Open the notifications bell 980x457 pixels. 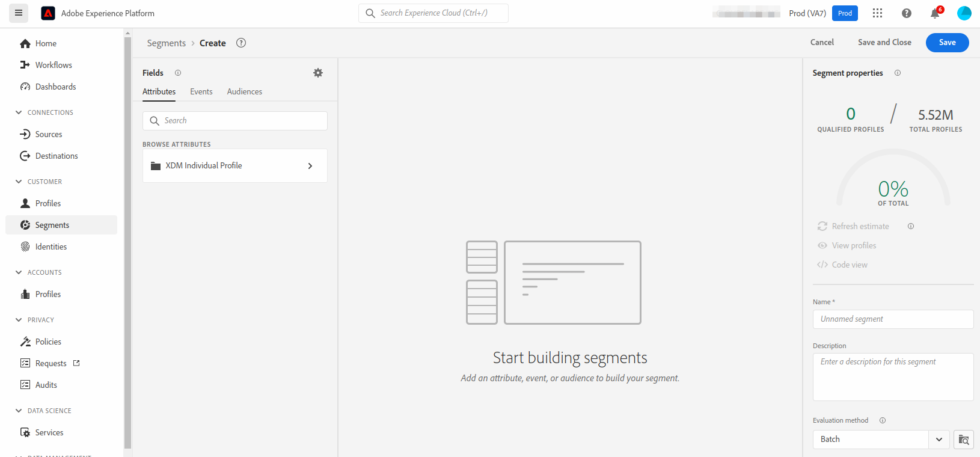click(935, 13)
